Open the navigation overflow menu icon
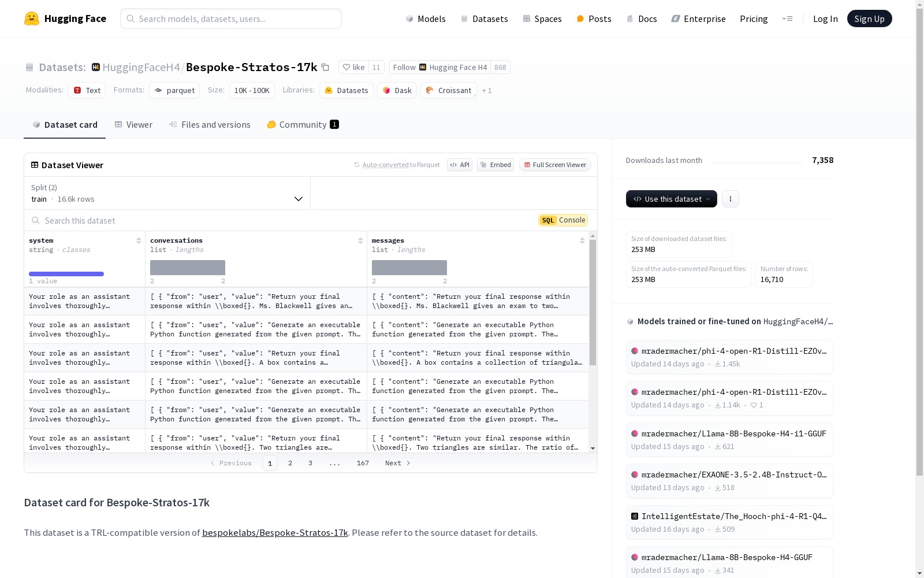This screenshot has width=924, height=578. (x=787, y=18)
